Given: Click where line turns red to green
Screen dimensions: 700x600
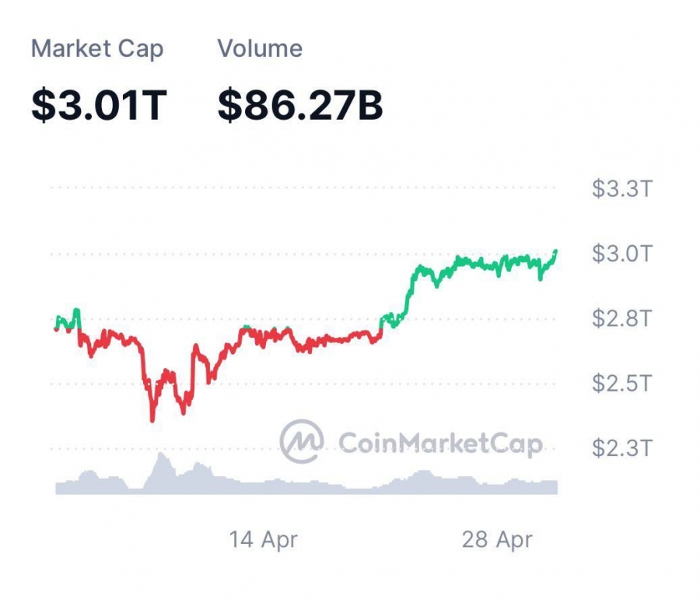Looking at the screenshot, I should (381, 328).
